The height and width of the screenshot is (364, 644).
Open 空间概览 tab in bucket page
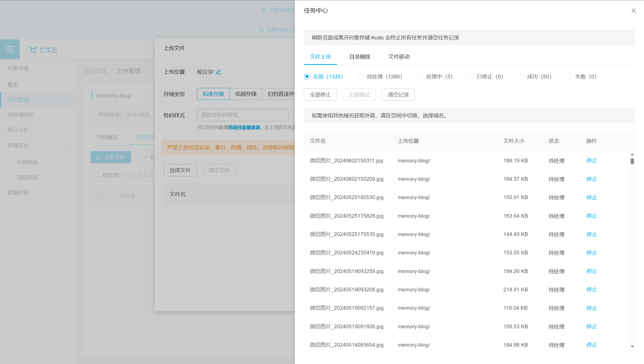[107, 137]
